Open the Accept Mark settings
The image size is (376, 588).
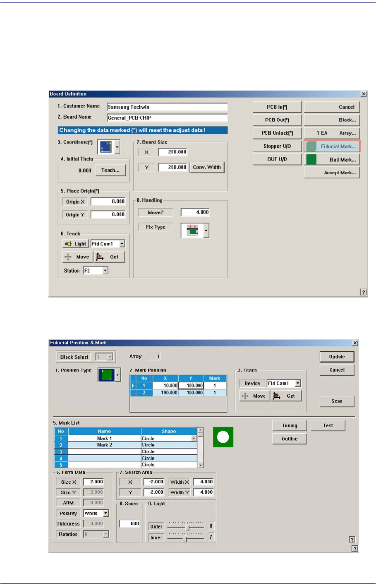332,173
